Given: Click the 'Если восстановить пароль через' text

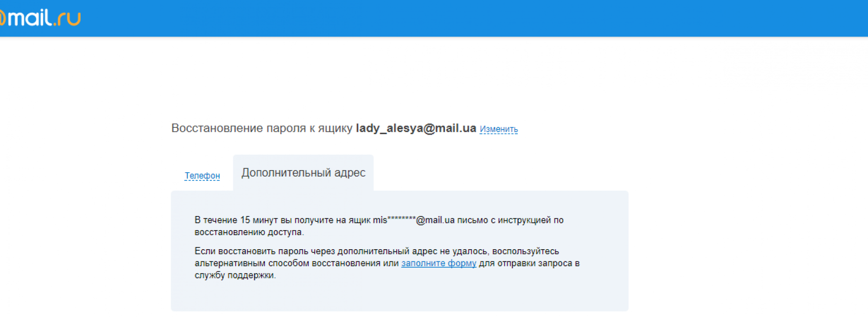Looking at the screenshot, I should click(264, 251).
